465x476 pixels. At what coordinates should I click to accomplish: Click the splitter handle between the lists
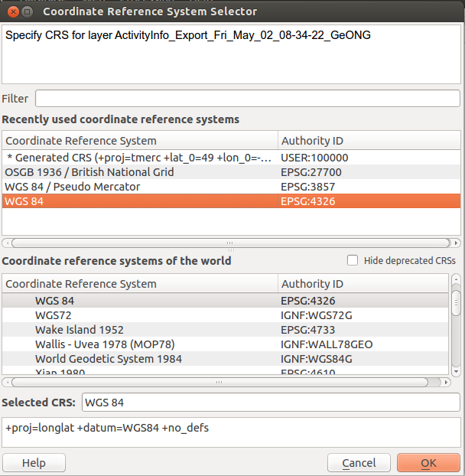[x=231, y=250]
